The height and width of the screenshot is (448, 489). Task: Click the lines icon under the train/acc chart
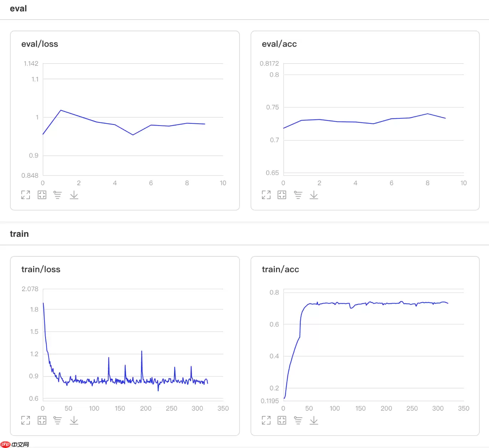tap(298, 420)
